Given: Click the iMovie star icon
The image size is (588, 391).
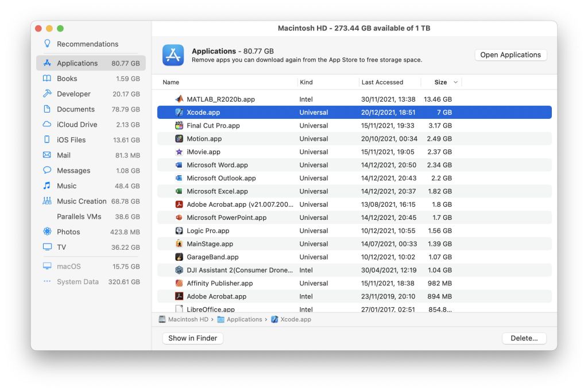Looking at the screenshot, I should 179,152.
